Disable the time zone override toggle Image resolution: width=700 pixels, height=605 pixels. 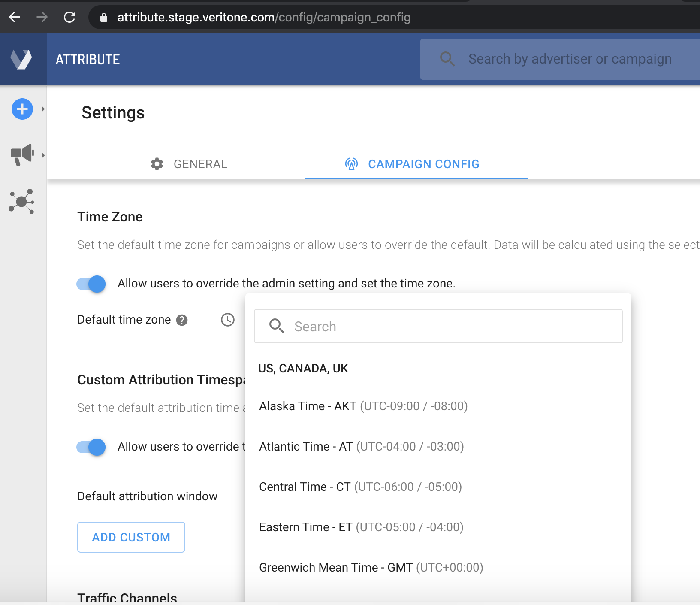[x=90, y=284]
